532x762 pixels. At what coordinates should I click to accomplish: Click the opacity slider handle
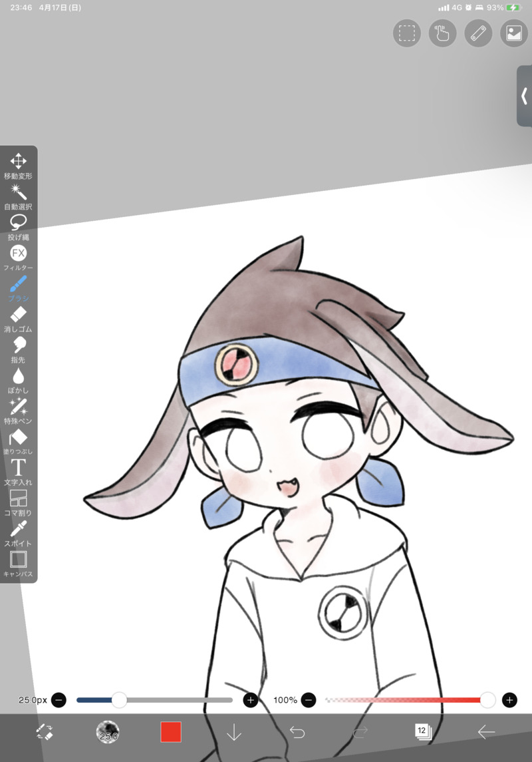487,700
